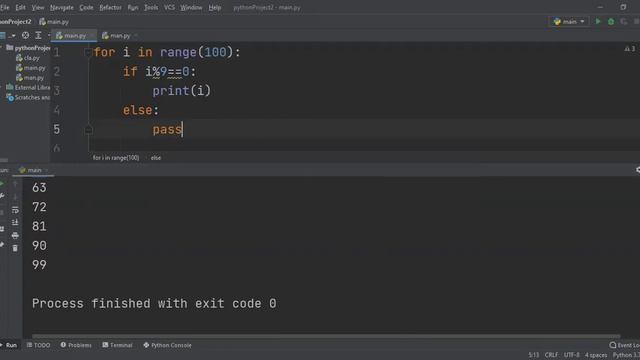
Task: Open man.py file in project tree
Action: point(30,78)
